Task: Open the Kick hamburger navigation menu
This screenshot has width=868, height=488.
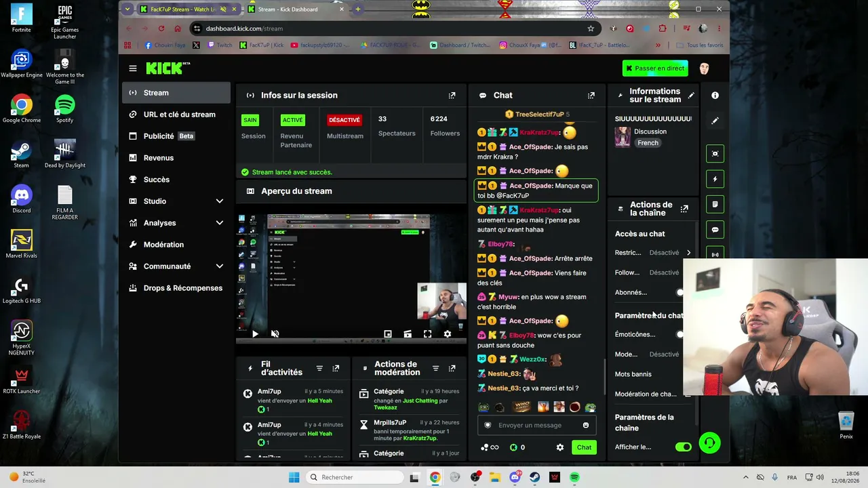Action: 133,68
